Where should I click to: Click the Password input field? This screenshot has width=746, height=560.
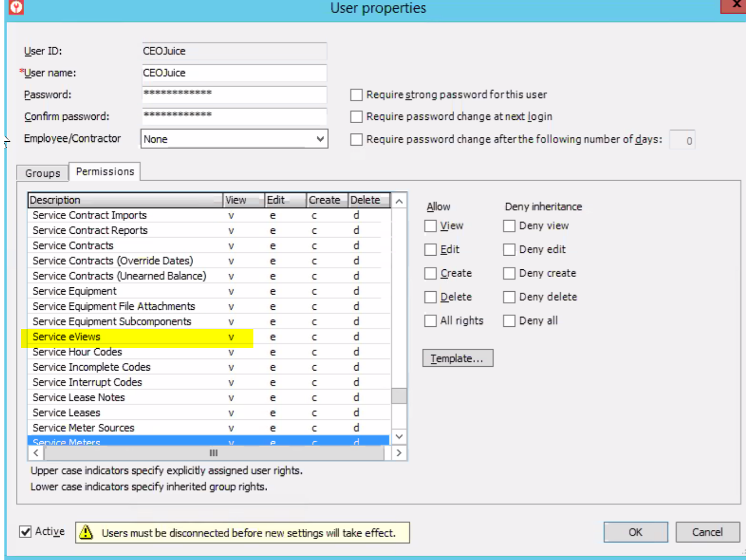click(234, 94)
